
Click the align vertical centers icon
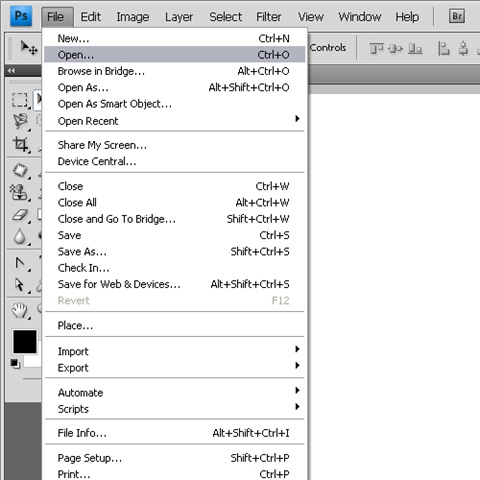pyautogui.click(x=396, y=49)
